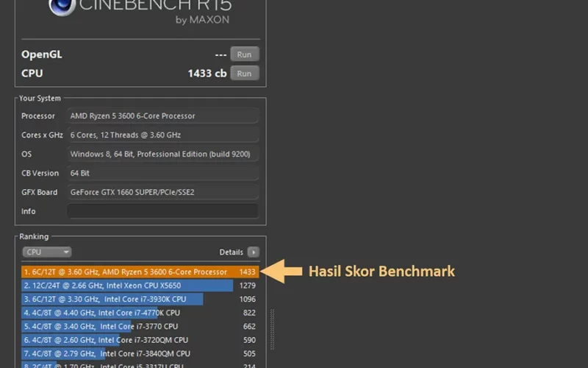Click the Cores x GHz value field
Image resolution: width=588 pixels, height=368 pixels.
(x=162, y=135)
